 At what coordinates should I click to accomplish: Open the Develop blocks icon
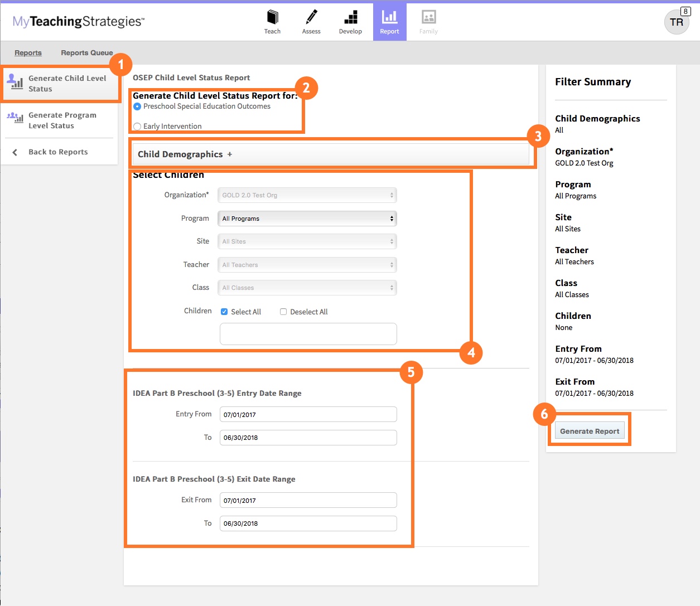point(350,18)
